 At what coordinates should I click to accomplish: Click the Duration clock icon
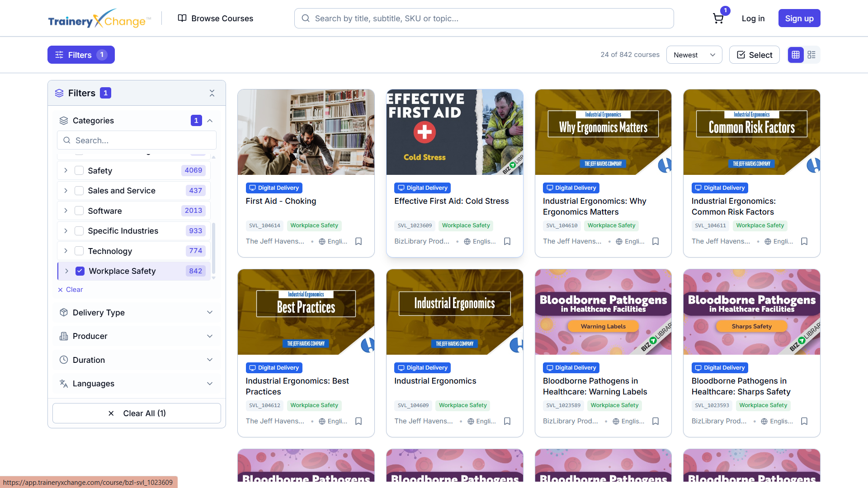64,360
